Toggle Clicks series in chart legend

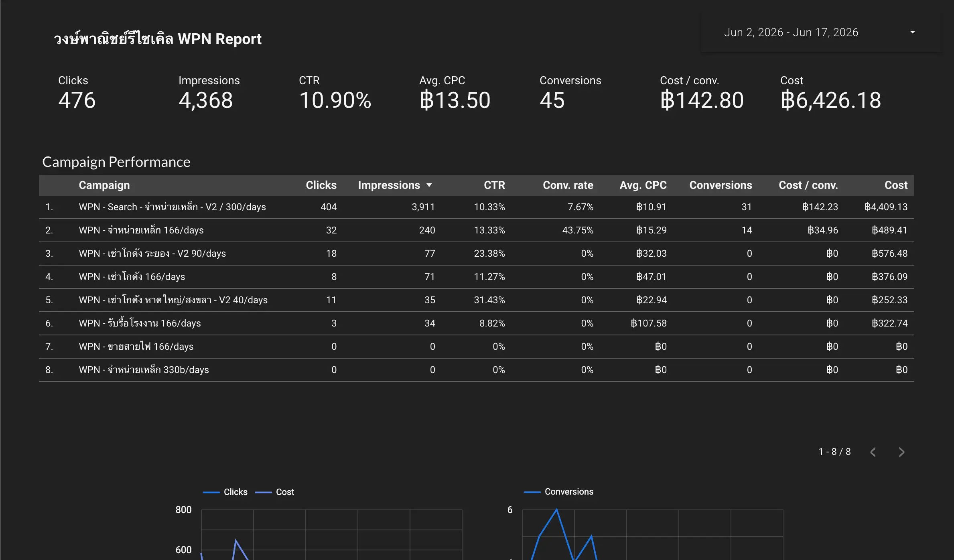point(225,492)
